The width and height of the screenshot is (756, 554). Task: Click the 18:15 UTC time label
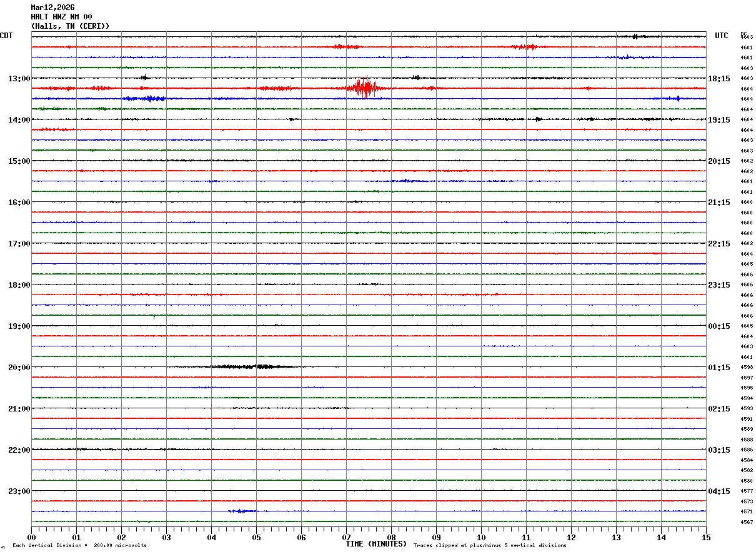pyautogui.click(x=719, y=79)
